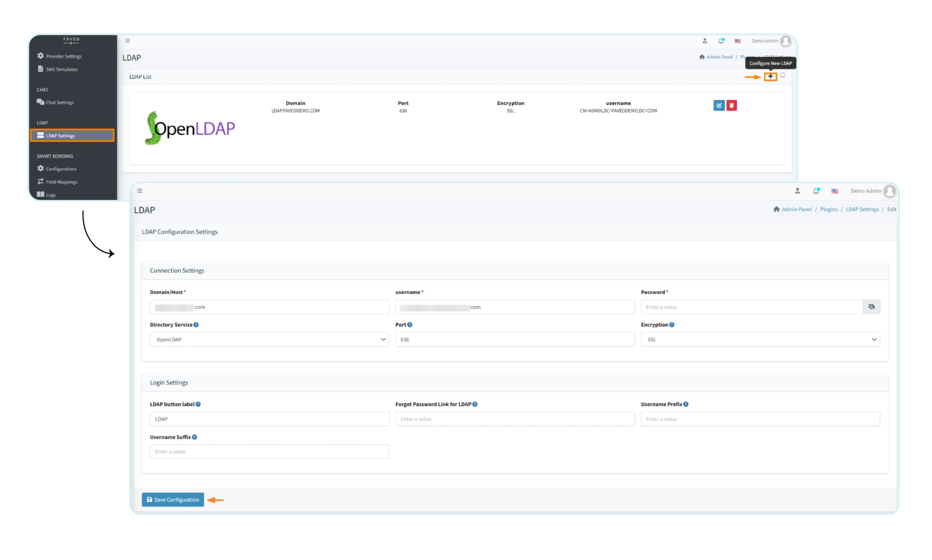Click Username Suffix help icon
Viewport: 932px width, 560px height.
pos(194,437)
